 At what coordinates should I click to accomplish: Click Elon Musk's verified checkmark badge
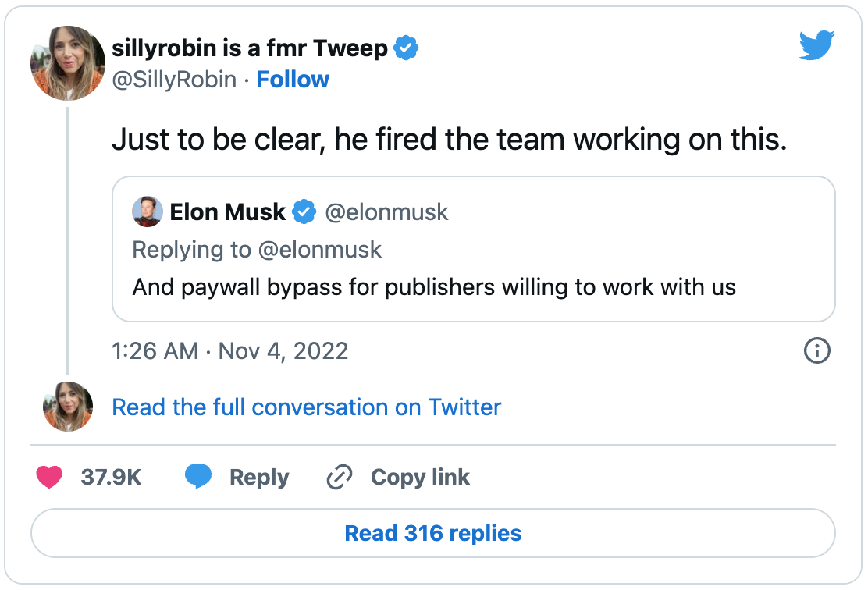click(304, 211)
